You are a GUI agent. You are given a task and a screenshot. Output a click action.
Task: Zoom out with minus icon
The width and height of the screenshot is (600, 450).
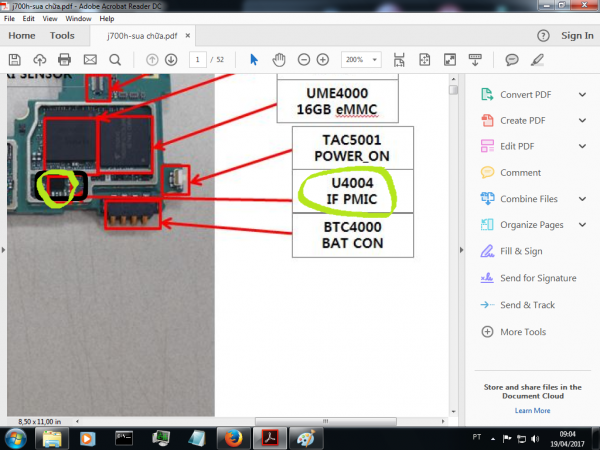pos(304,60)
